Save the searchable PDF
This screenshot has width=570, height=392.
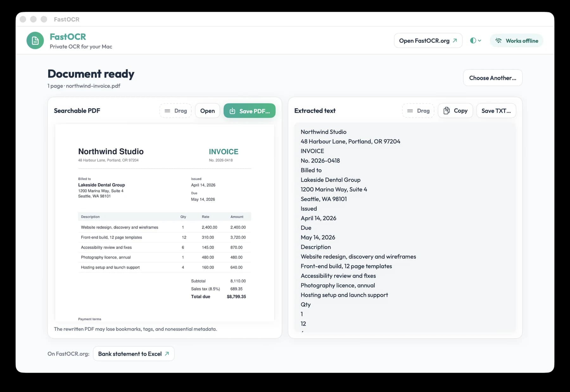[x=250, y=111]
